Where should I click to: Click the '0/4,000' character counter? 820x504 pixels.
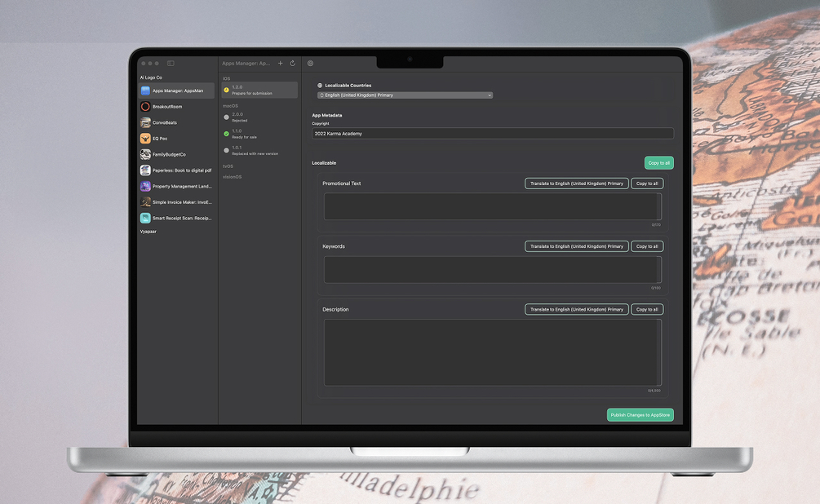pyautogui.click(x=654, y=391)
